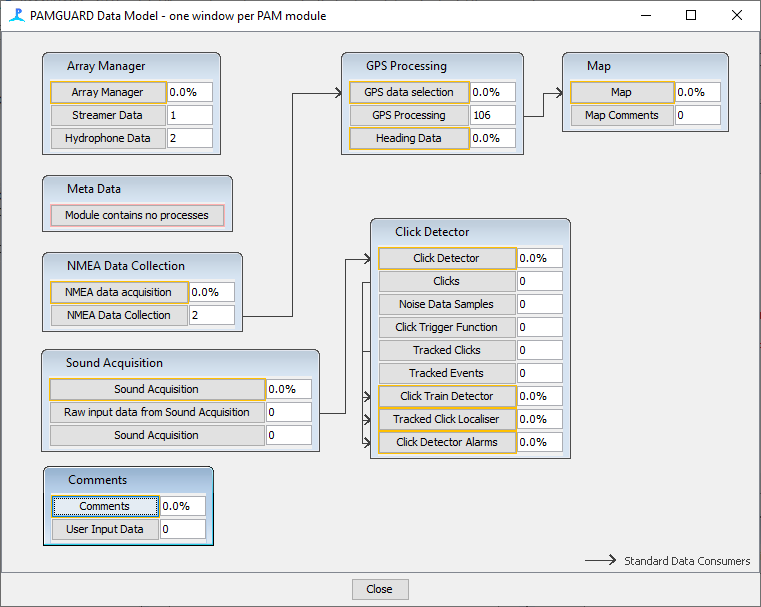Click the Click Detector Alarms process

pos(447,442)
